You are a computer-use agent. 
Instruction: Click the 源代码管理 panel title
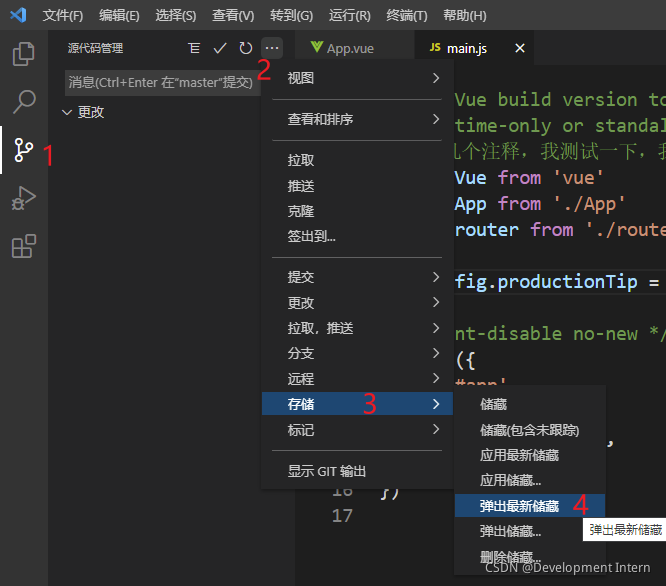click(96, 48)
